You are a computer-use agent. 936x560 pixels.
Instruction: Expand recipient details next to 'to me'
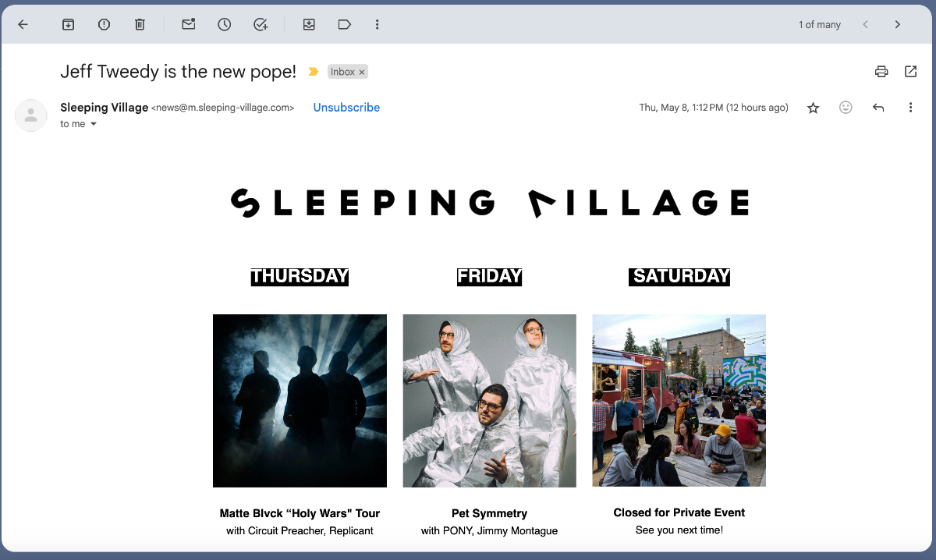94,124
